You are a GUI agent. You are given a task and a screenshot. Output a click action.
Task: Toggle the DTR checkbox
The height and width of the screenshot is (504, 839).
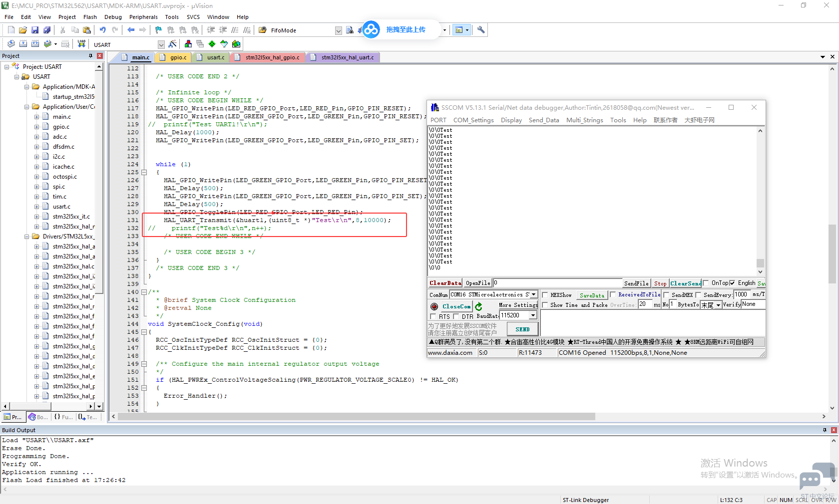[456, 316]
